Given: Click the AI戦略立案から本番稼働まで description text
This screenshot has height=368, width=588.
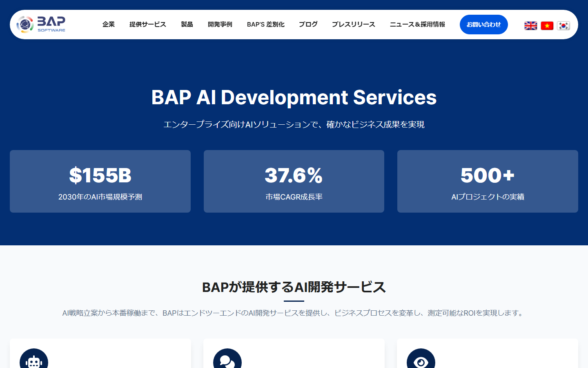Looking at the screenshot, I should pyautogui.click(x=294, y=313).
